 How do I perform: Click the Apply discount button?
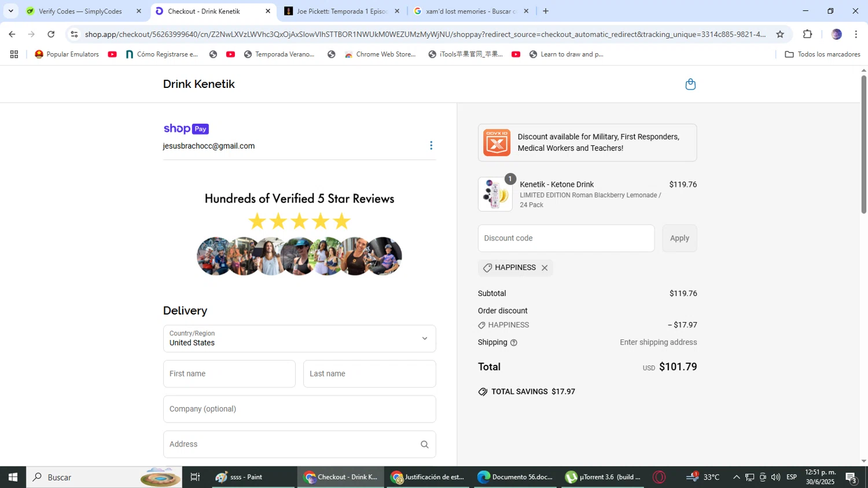(x=679, y=238)
